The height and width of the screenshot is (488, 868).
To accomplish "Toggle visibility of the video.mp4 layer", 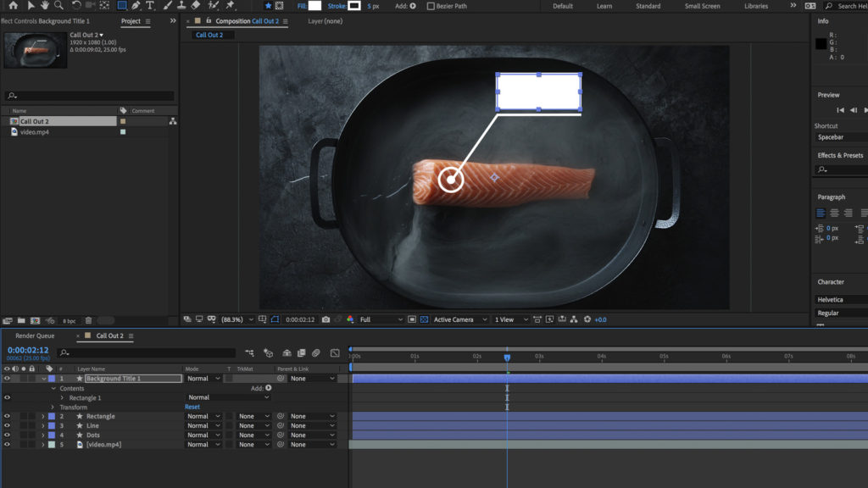I will (7, 445).
